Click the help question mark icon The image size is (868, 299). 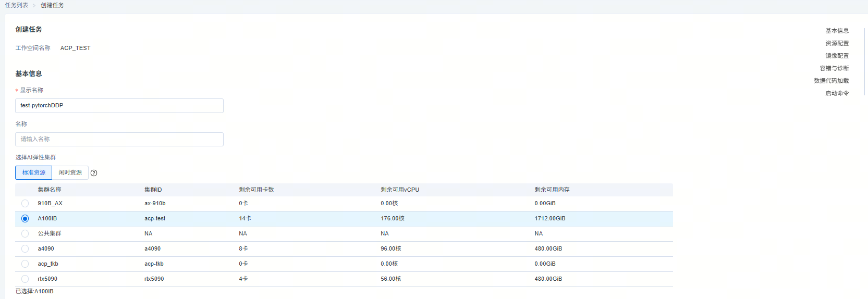(94, 173)
